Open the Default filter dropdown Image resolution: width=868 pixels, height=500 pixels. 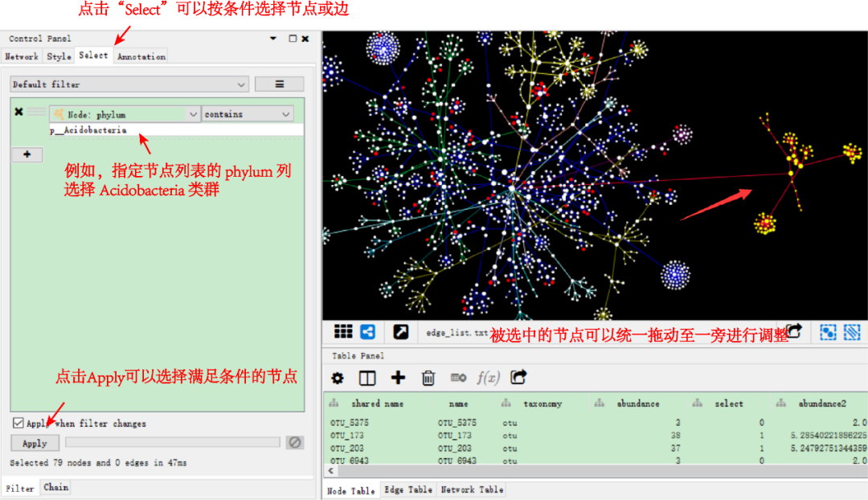pyautogui.click(x=126, y=84)
